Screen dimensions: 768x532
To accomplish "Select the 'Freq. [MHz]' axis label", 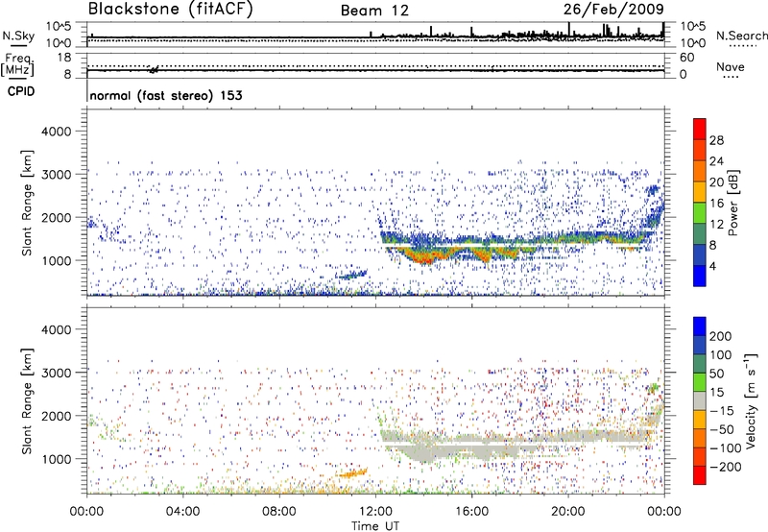I will (x=17, y=65).
